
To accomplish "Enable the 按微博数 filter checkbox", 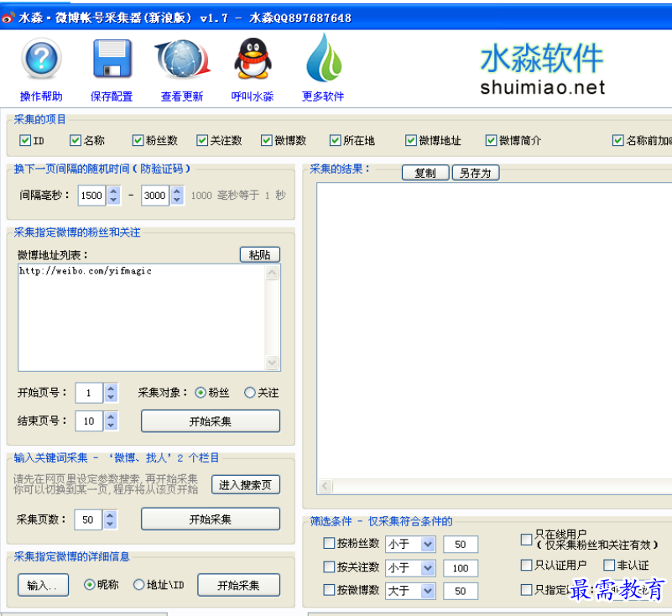I will 329,590.
